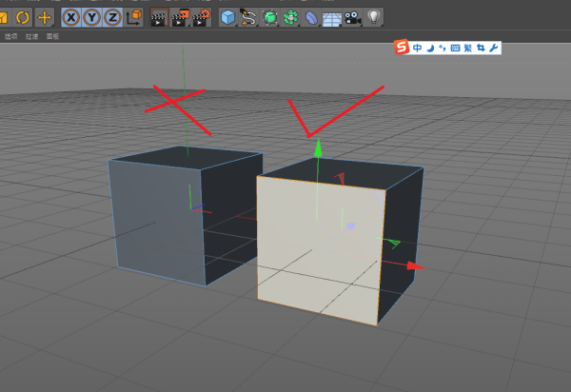
Task: Click the yellow cross move tool icon
Action: pyautogui.click(x=44, y=17)
